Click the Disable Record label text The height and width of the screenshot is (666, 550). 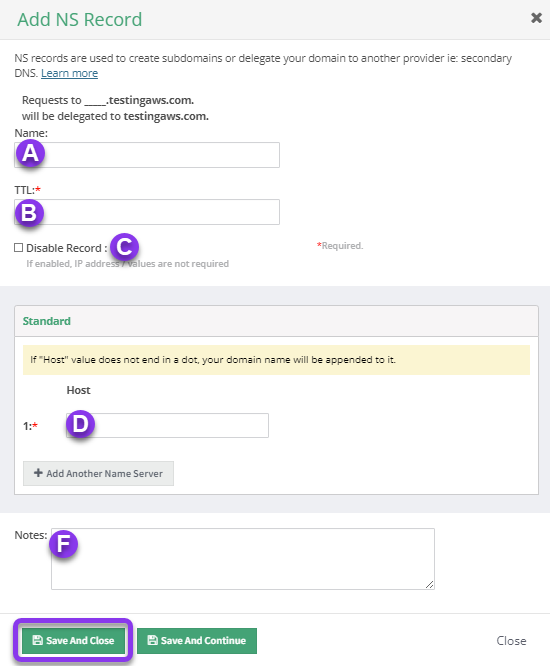point(66,248)
